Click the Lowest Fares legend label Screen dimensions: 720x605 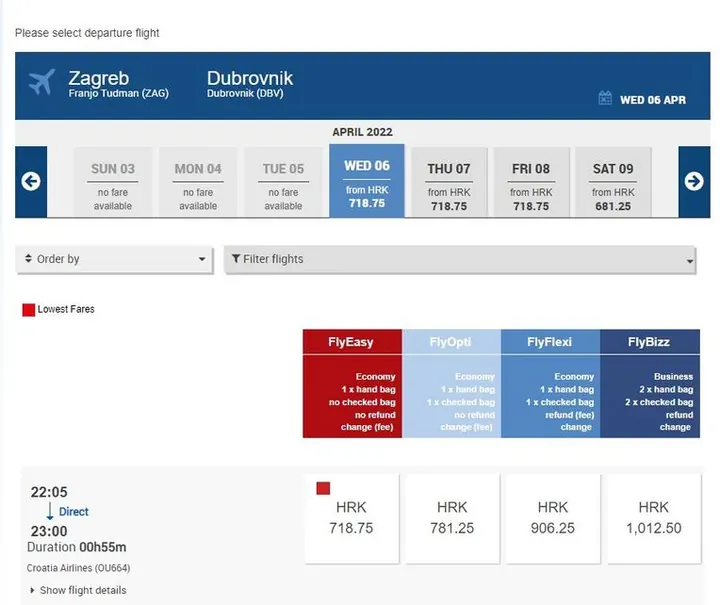[66, 309]
